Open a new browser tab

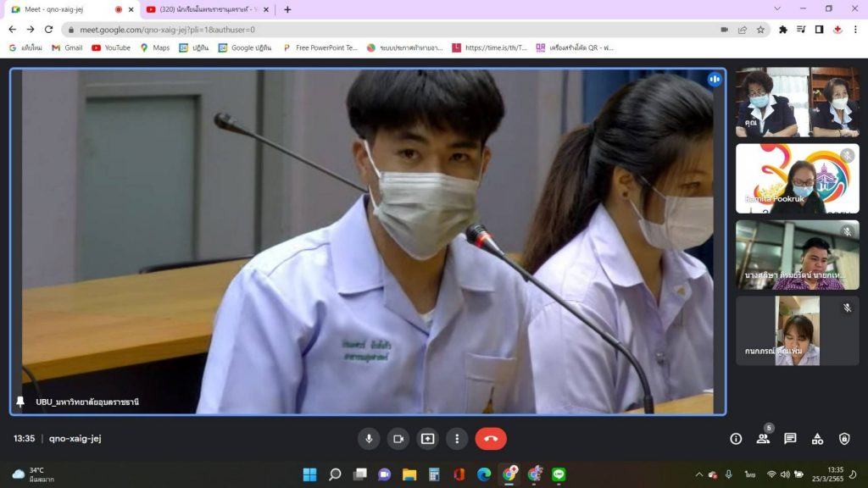coord(287,9)
